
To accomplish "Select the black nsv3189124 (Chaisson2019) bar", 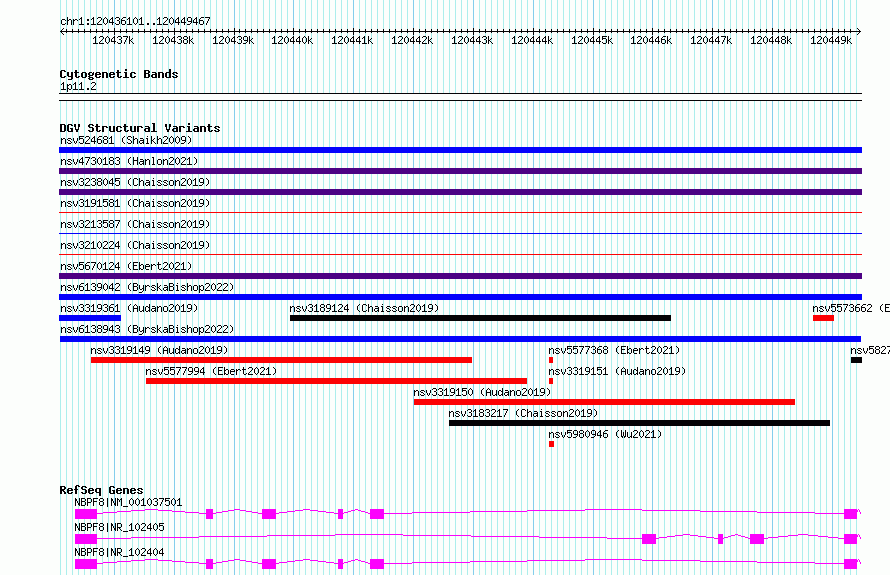I will [x=480, y=318].
